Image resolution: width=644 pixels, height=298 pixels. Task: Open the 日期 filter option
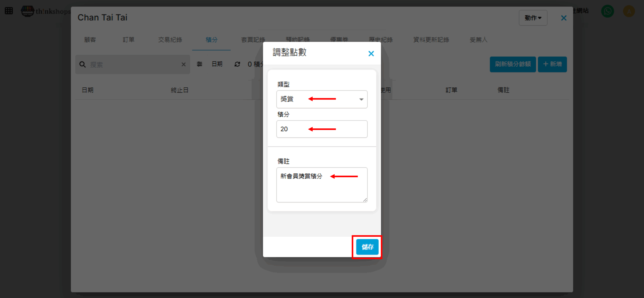217,64
